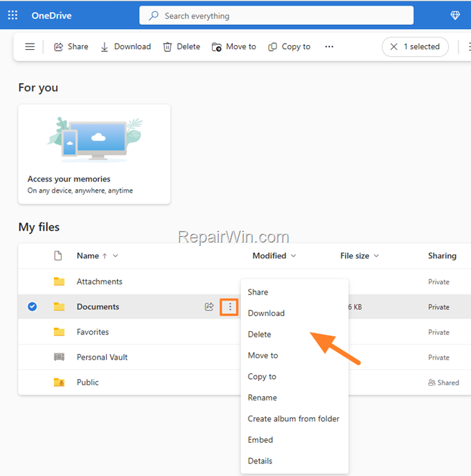Viewport: 471px width, 476px height.
Task: Click Move to in the toolbar
Action: click(x=234, y=46)
